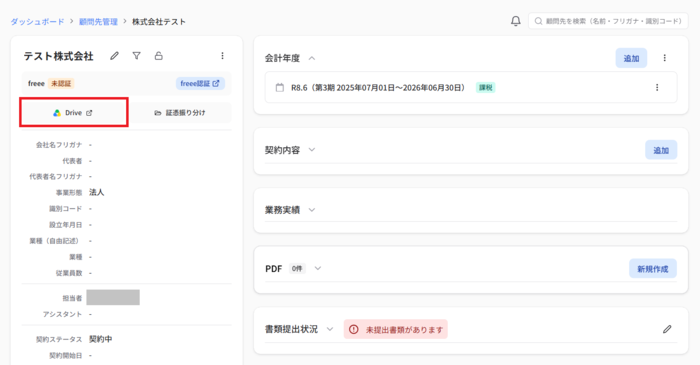Open the filter funnel icon beside the company name
The height and width of the screenshot is (365, 700).
[137, 56]
